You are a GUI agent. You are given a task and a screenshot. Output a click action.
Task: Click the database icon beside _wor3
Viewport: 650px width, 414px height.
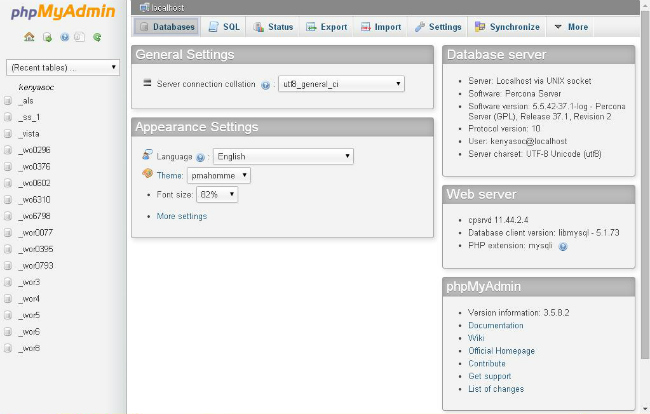pyautogui.click(x=8, y=282)
